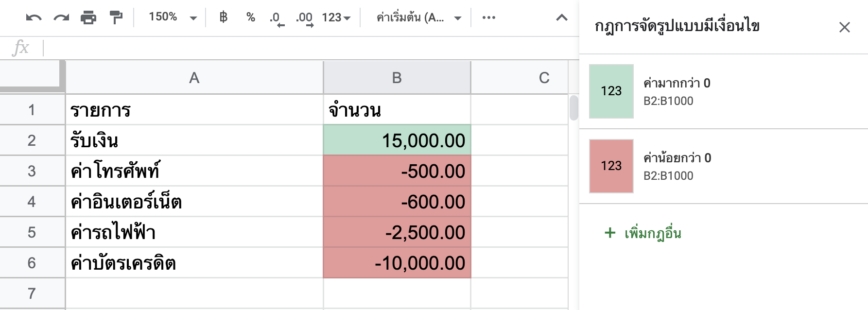The width and height of the screenshot is (868, 310).
Task: Decrease decimal places button
Action: click(276, 18)
